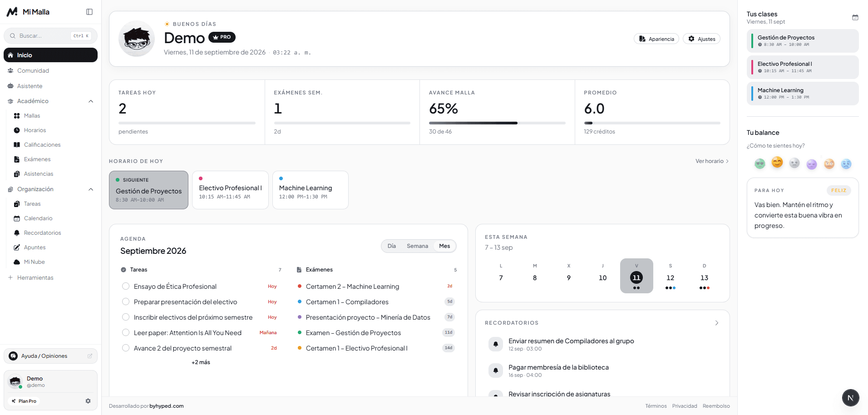The width and height of the screenshot is (868, 415).
Task: Click the settings gear beside Plan Pro
Action: 88,401
